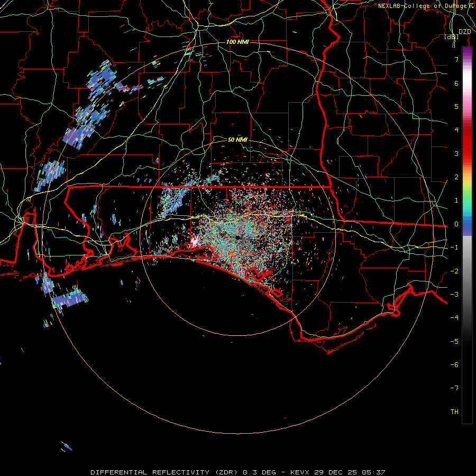Click the '4' value on the color scale
Viewport: 476px width, 476px height.
point(456,130)
